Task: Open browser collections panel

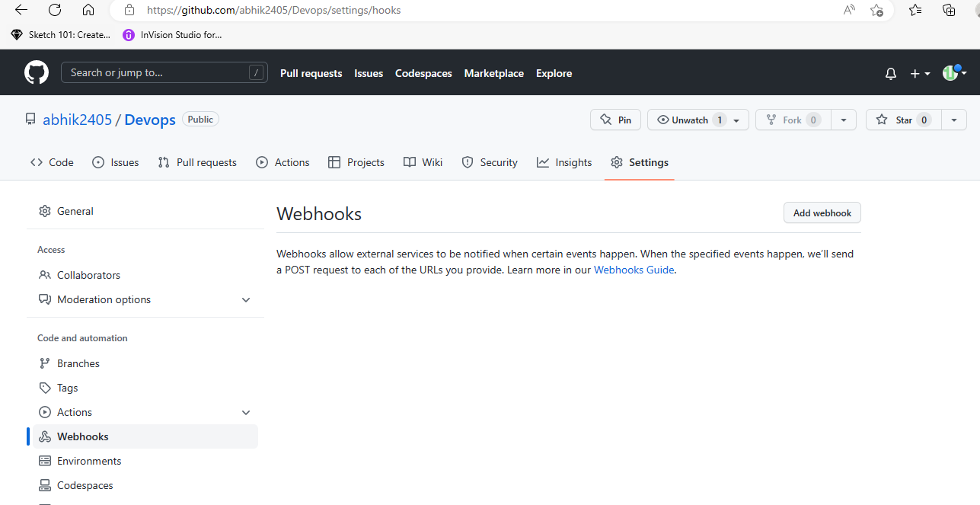Action: click(x=949, y=10)
